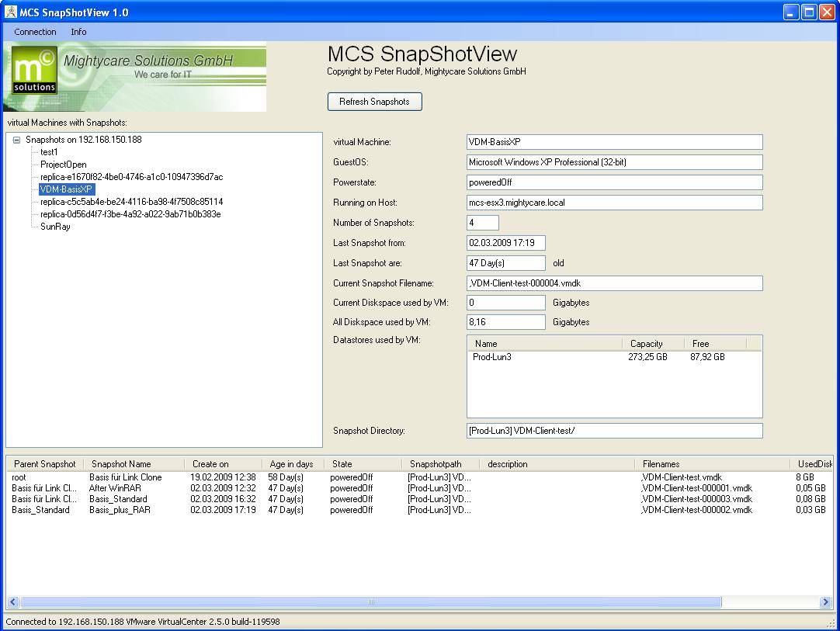Select the Basis_Standard snapshot name cell
The image size is (840, 631).
(x=118, y=499)
